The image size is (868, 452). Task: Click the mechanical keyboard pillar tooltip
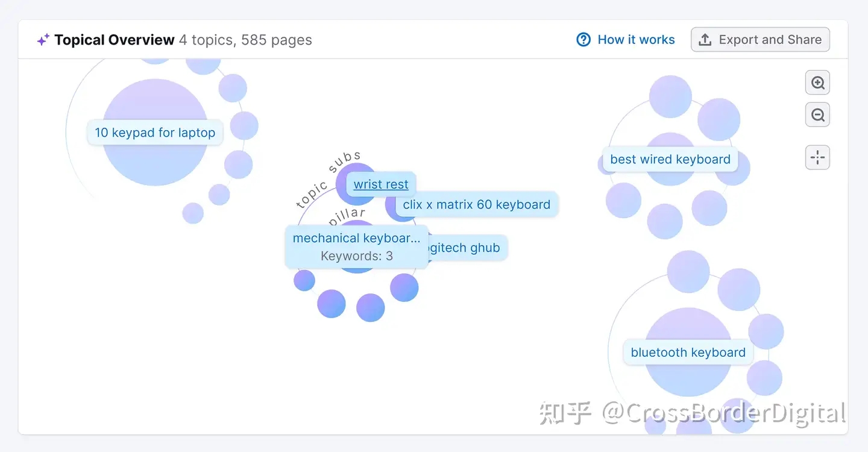[x=356, y=246]
